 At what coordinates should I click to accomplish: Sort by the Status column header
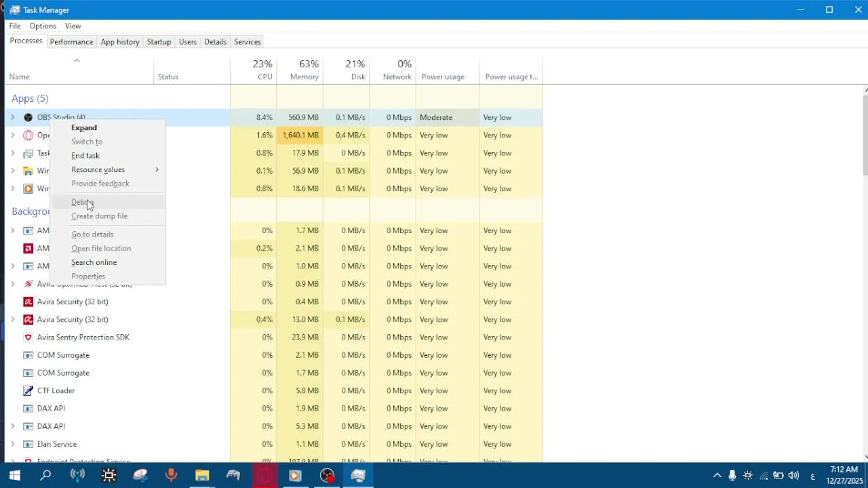point(192,70)
